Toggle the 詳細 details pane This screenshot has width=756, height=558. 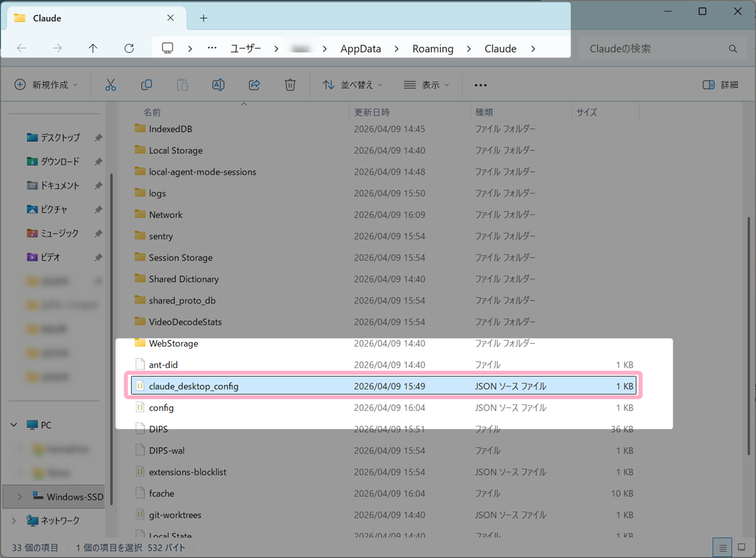[720, 85]
